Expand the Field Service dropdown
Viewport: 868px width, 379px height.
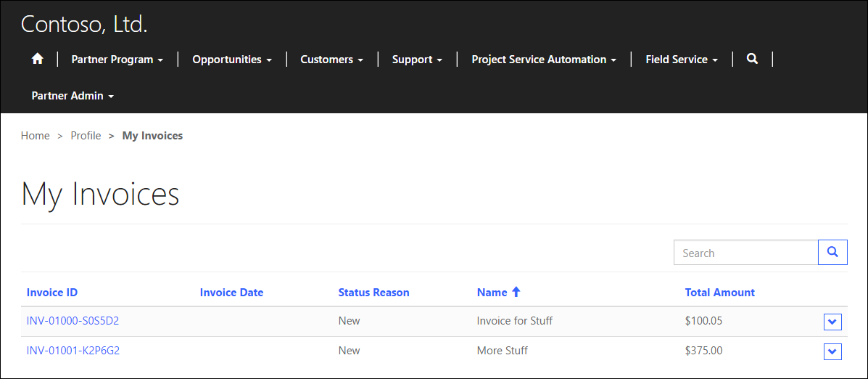(682, 60)
